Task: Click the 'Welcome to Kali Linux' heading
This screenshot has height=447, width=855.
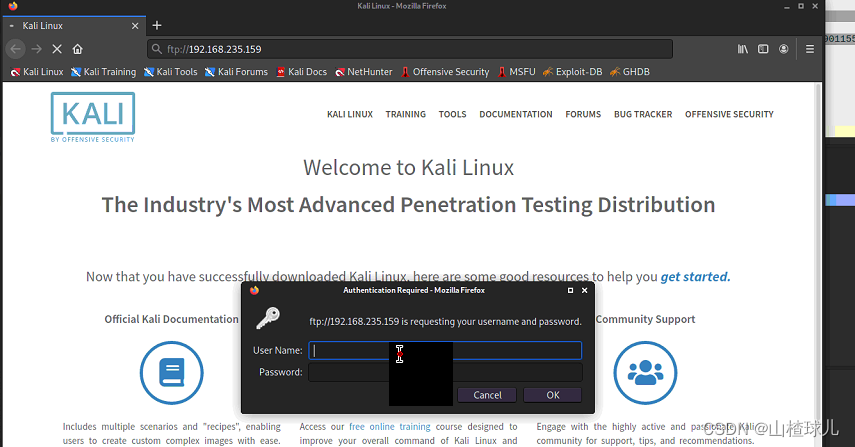Action: tap(408, 168)
